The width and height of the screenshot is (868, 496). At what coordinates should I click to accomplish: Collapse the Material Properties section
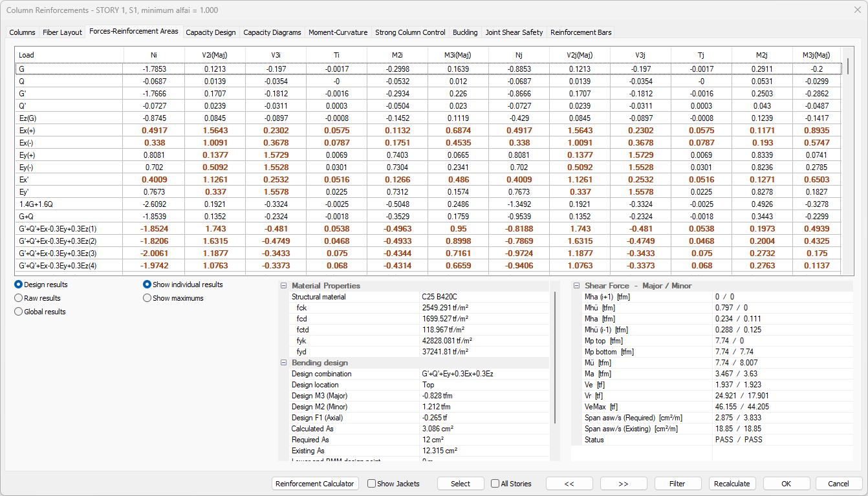click(283, 286)
